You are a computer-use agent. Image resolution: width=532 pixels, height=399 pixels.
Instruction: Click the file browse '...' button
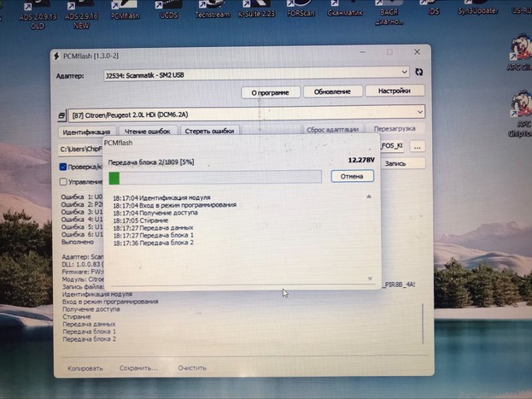[x=418, y=147]
